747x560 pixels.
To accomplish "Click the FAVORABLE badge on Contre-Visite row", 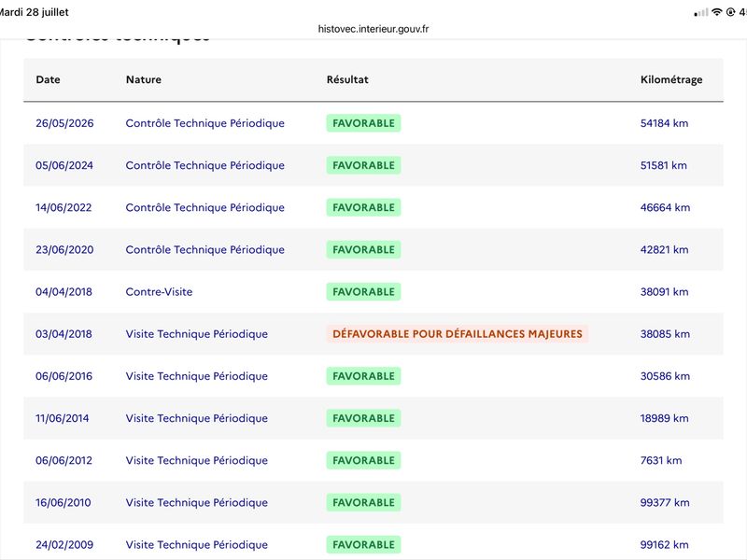I will [x=363, y=291].
